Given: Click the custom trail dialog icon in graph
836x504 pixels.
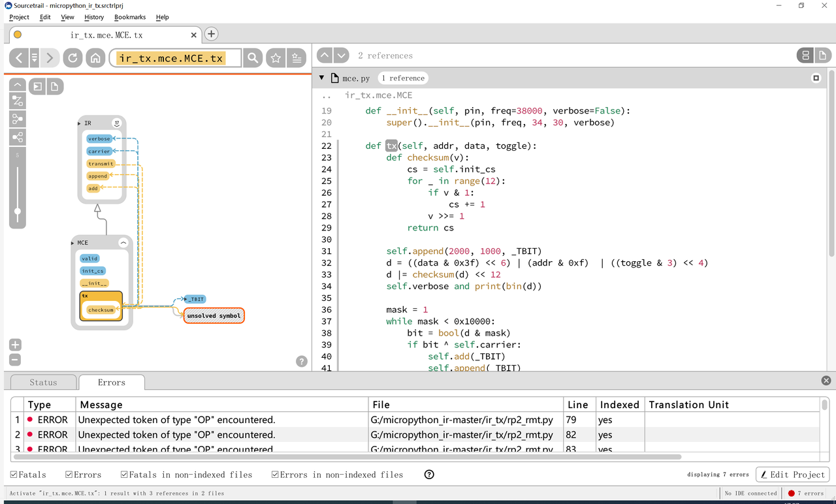Looking at the screenshot, I should coord(18,101).
